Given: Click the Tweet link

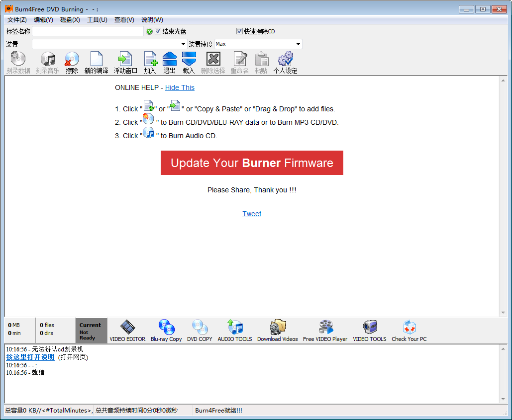Looking at the screenshot, I should click(252, 214).
